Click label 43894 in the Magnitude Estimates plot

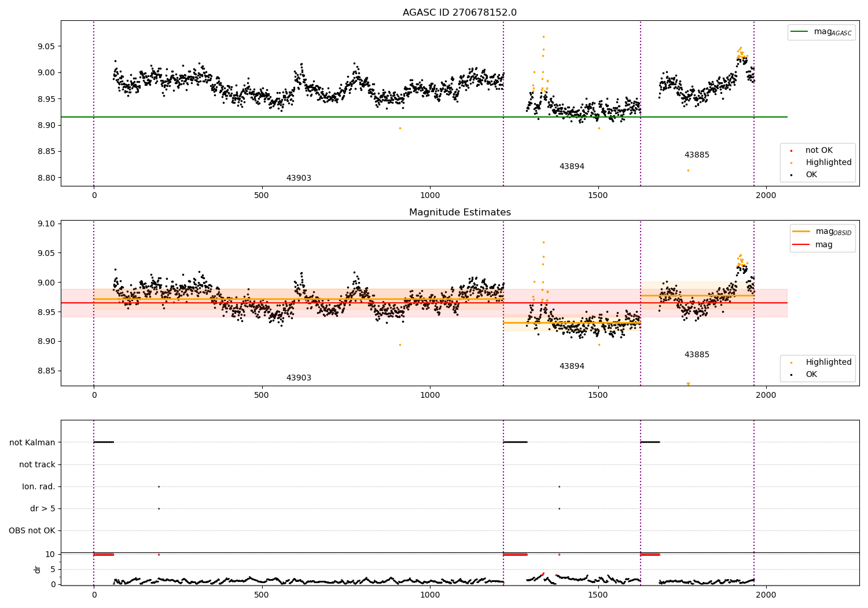click(572, 367)
